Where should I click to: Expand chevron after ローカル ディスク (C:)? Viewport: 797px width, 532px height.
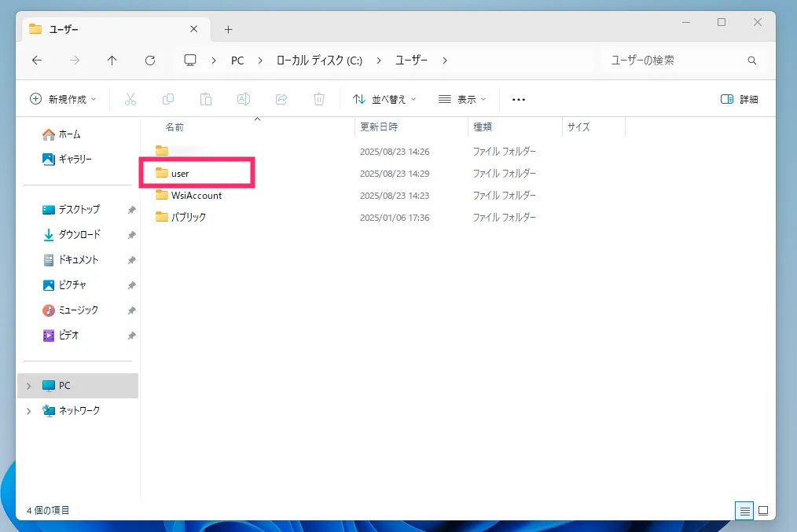(x=379, y=61)
